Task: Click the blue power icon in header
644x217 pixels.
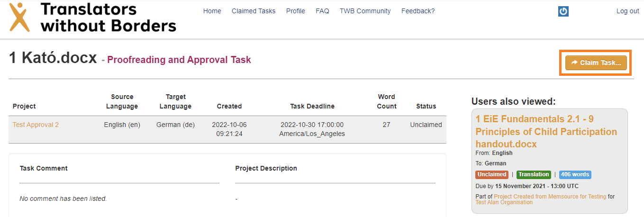Action: tap(563, 11)
